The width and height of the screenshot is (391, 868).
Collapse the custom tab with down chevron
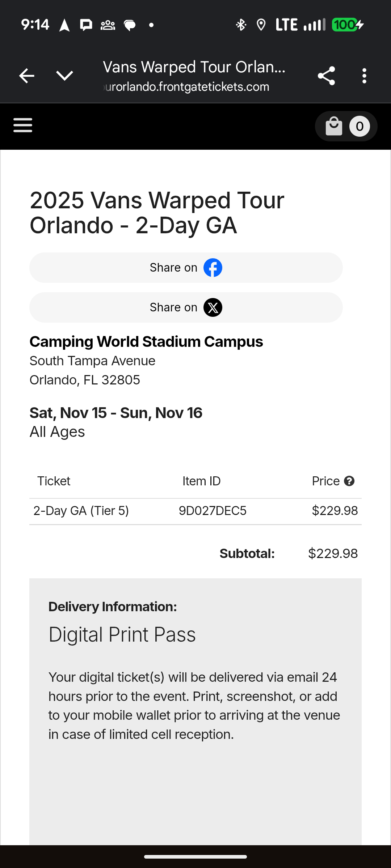pyautogui.click(x=65, y=76)
